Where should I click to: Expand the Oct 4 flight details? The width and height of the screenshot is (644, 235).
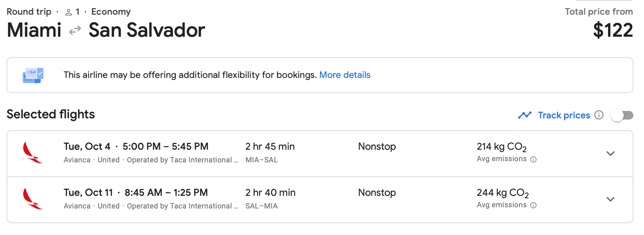pos(610,153)
